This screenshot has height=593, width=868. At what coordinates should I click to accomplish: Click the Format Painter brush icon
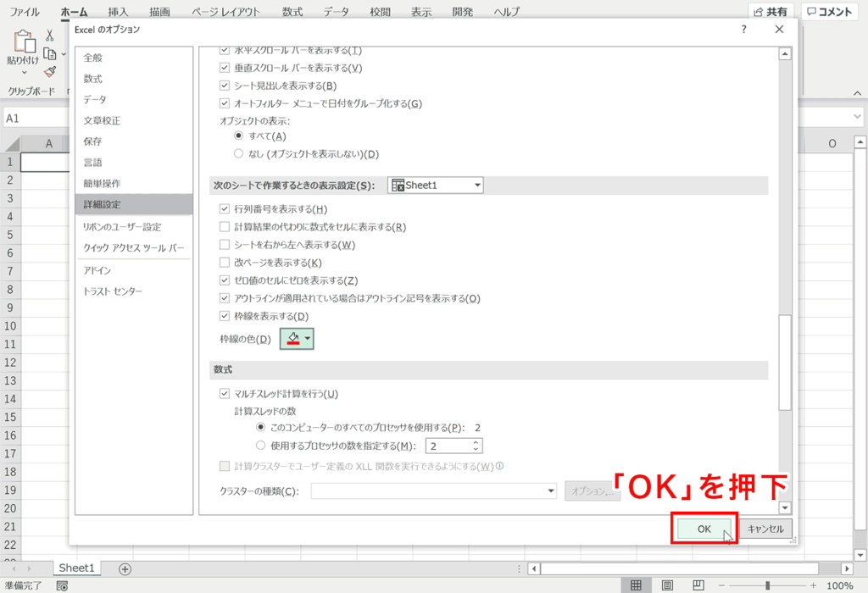point(50,72)
